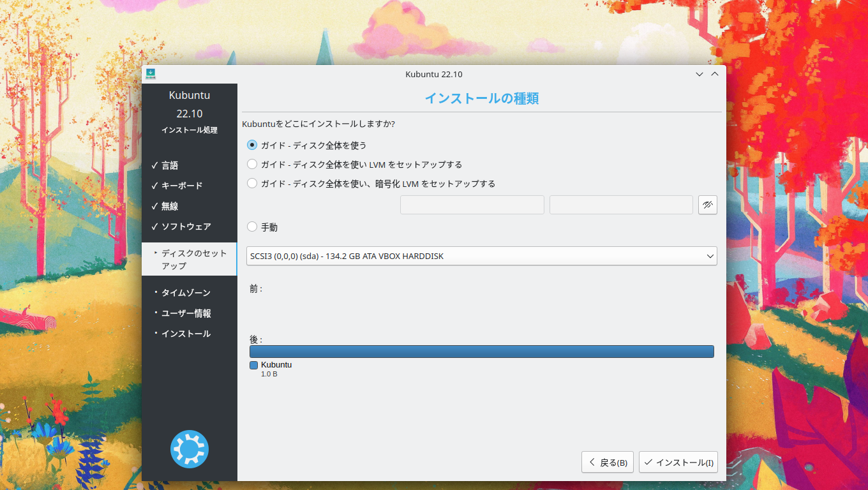
Task: Click the インストール(I) button
Action: (678, 462)
